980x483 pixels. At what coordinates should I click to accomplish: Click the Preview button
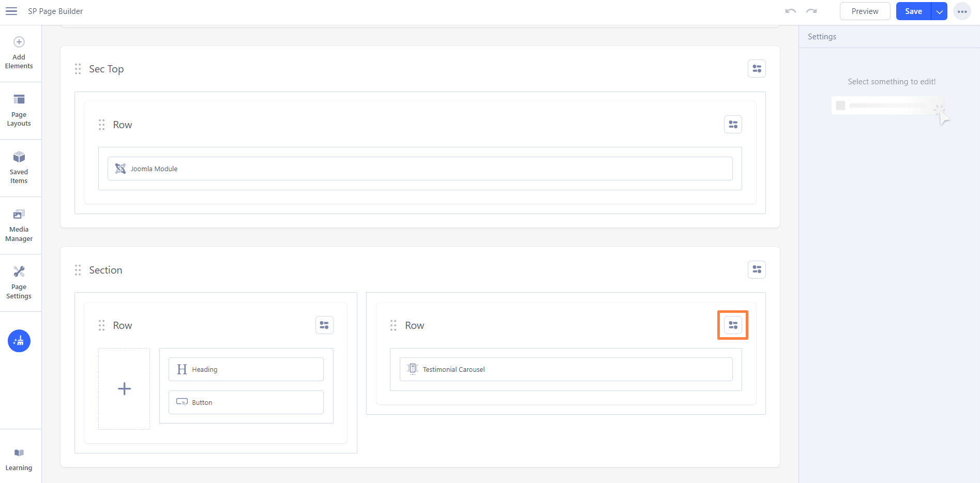click(x=865, y=11)
